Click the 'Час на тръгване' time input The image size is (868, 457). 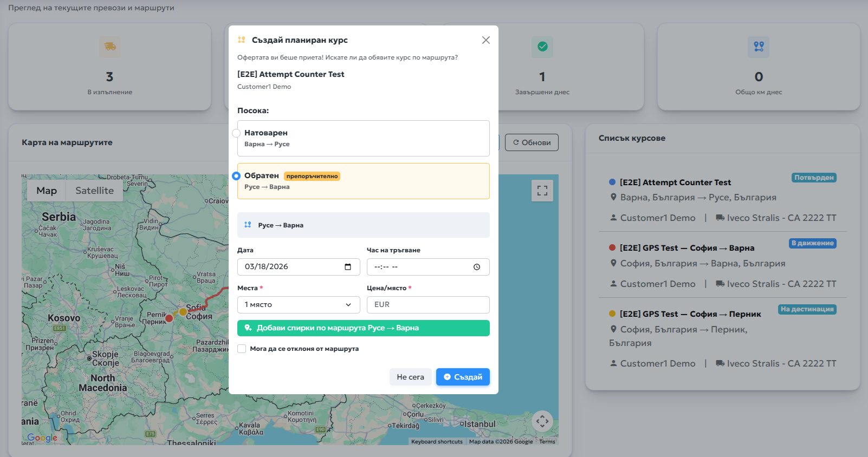click(428, 267)
